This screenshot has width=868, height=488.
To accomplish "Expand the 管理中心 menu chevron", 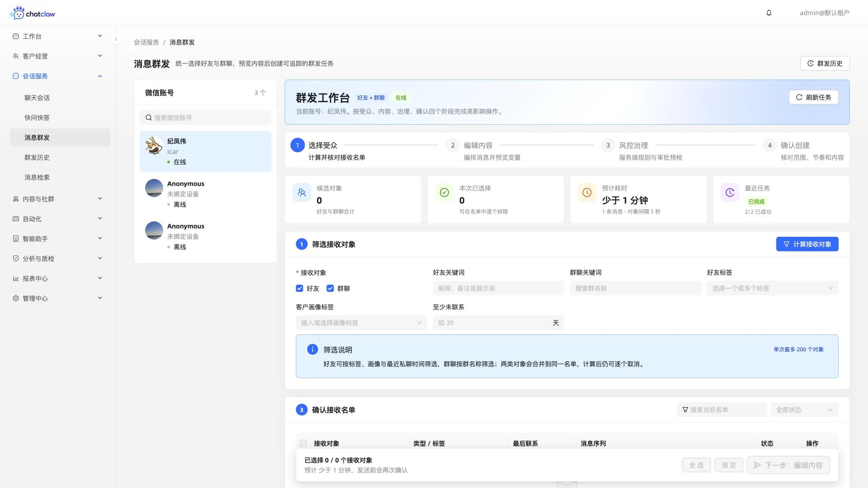I will point(100,298).
